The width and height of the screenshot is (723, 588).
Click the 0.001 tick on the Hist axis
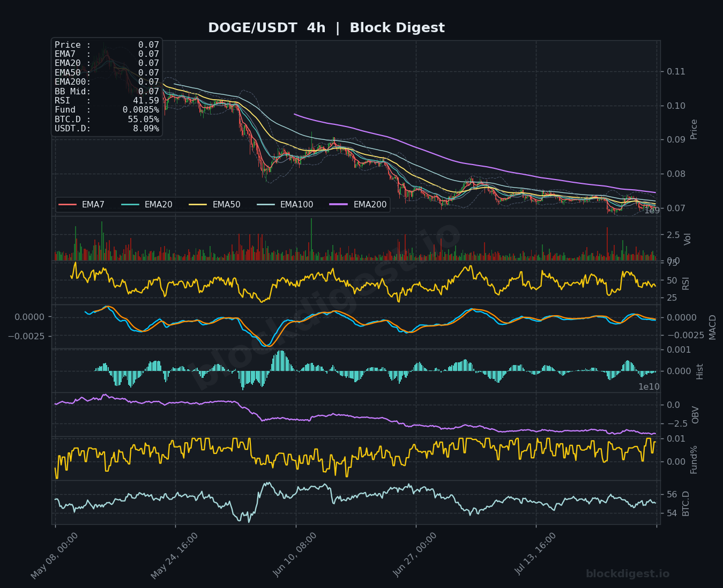[x=679, y=350]
